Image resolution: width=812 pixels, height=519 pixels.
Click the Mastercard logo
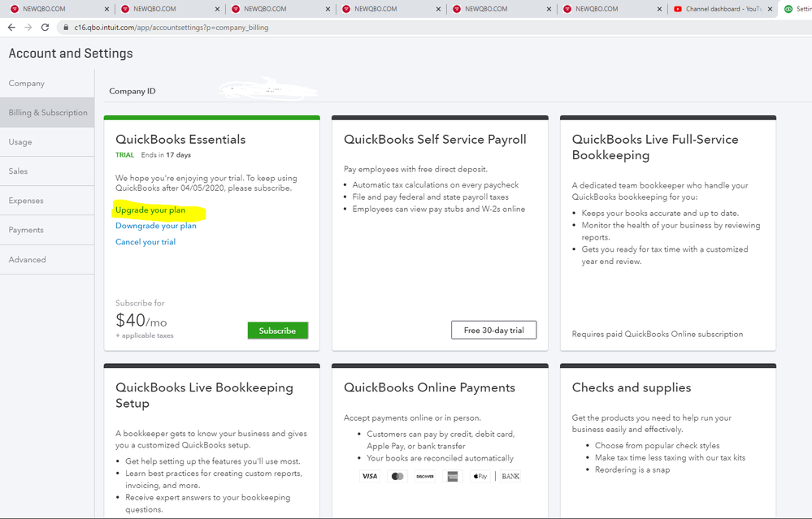[x=397, y=476]
